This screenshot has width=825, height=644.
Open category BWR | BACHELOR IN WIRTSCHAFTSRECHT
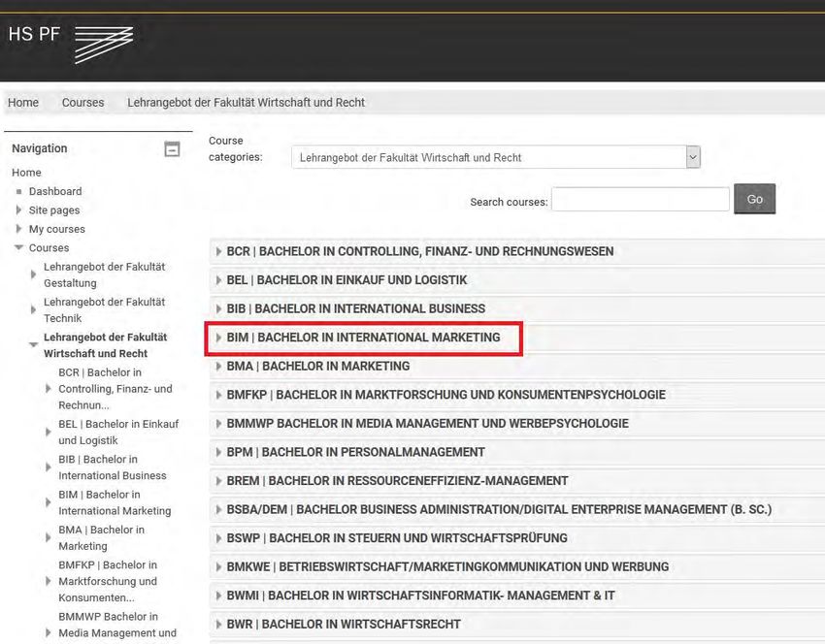[344, 624]
